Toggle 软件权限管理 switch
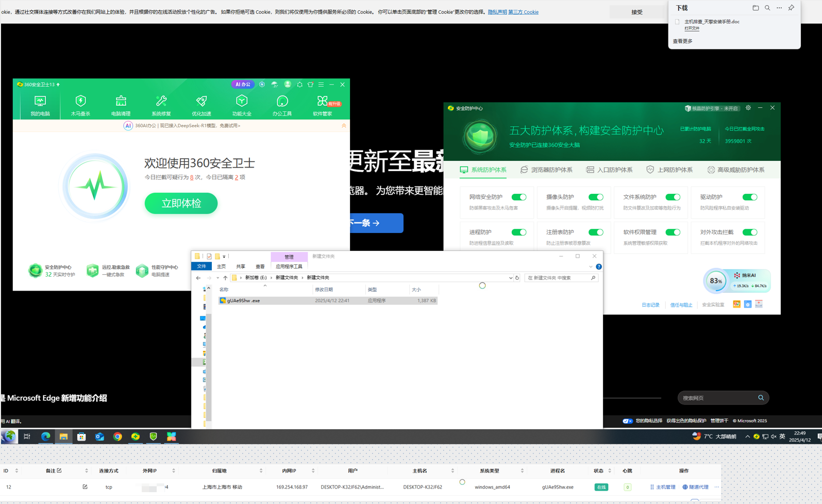Screen dimensions: 822x504 click(673, 232)
